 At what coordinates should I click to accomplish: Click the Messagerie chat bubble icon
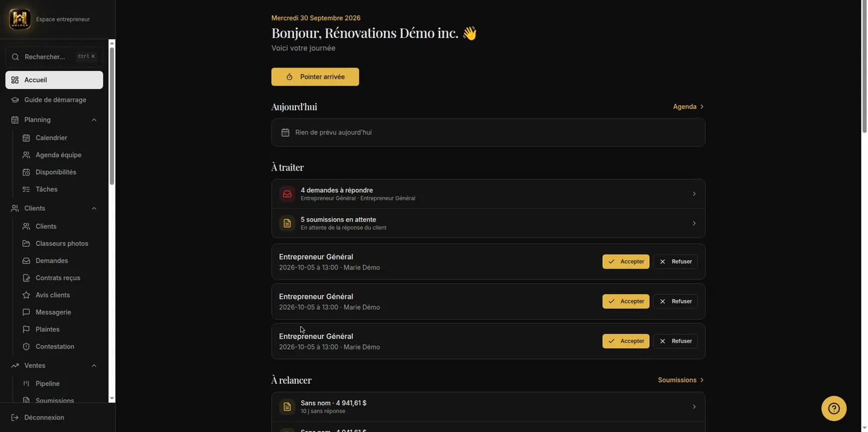[26, 312]
